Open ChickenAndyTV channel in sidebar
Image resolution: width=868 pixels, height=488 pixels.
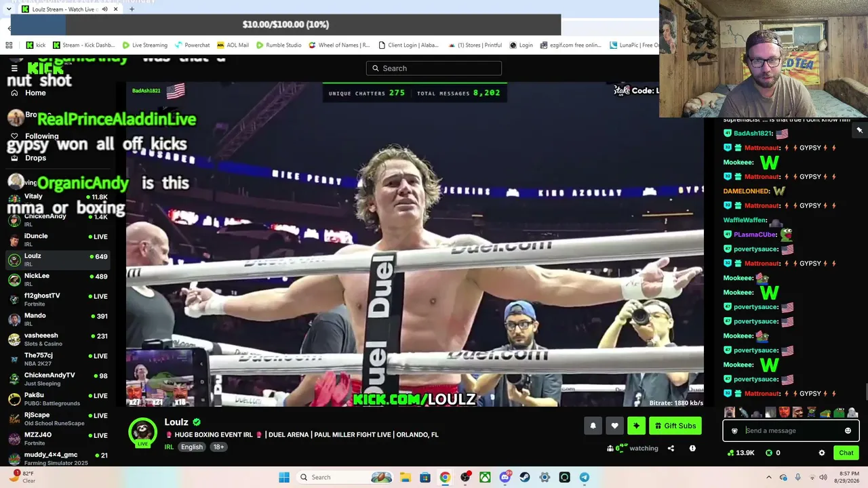coord(58,379)
